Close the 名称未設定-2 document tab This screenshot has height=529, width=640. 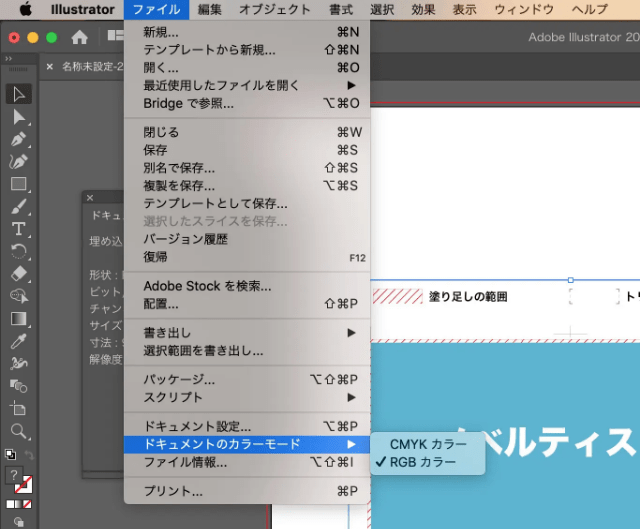tap(49, 67)
